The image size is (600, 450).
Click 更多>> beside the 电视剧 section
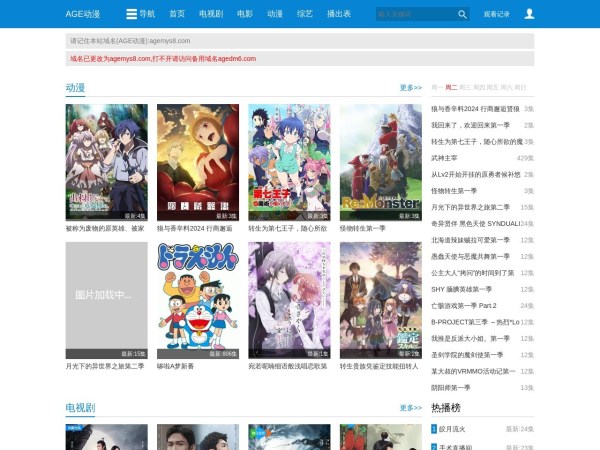pyautogui.click(x=411, y=408)
